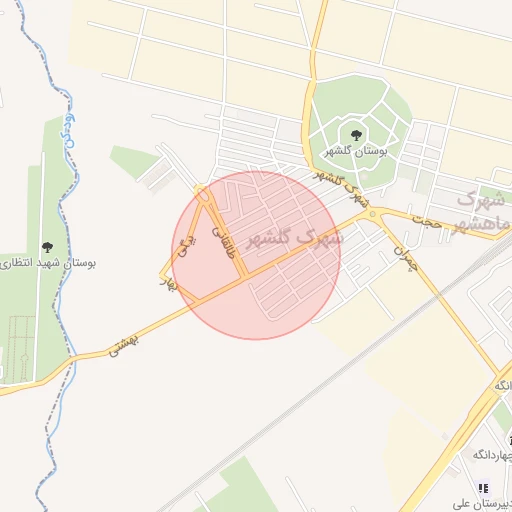Screen dimensions: 512x512
Task: Click the چهاردانگه place label
Action: click(493, 454)
